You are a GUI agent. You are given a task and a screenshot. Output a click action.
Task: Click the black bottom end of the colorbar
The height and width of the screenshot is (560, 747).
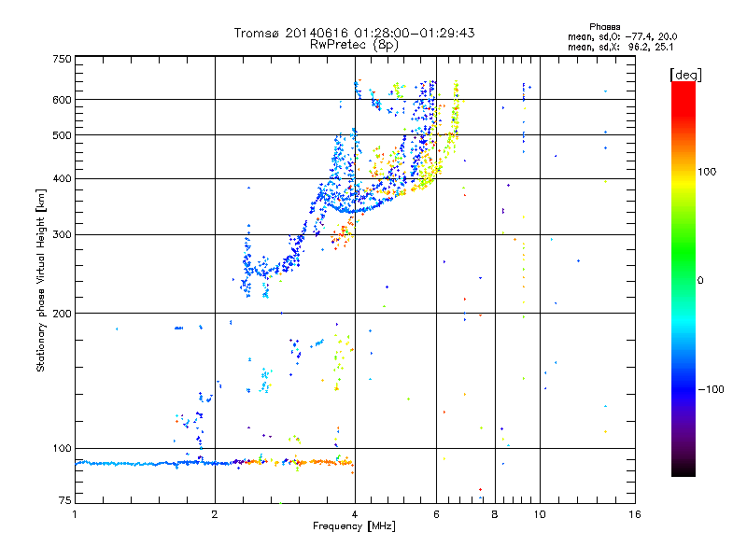(684, 469)
